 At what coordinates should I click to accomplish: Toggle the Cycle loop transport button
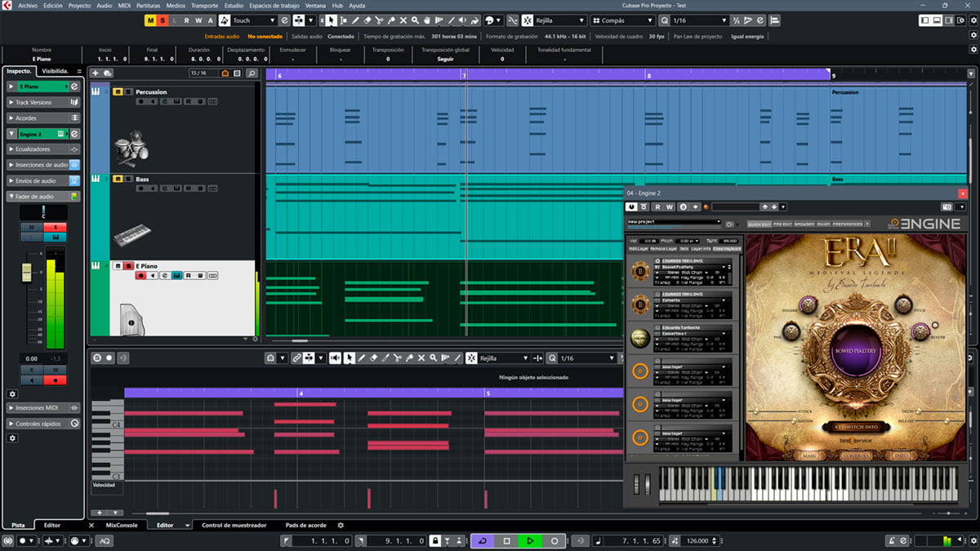point(483,540)
